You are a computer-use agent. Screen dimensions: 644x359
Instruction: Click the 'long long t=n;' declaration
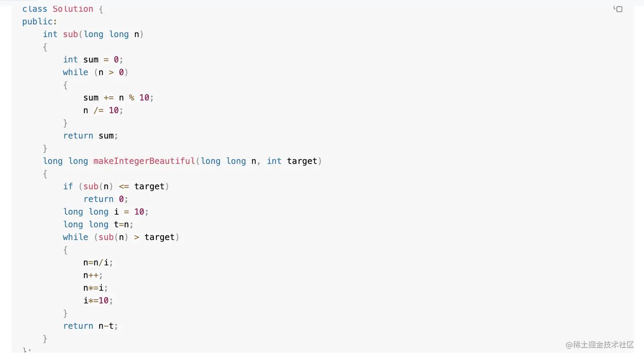coord(98,224)
